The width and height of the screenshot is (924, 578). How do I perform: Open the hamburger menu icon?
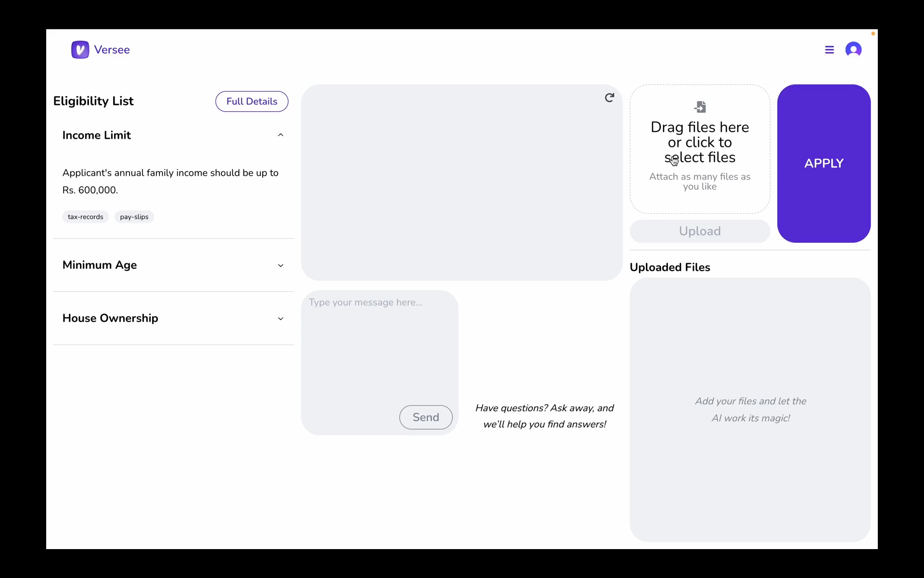[x=829, y=50]
